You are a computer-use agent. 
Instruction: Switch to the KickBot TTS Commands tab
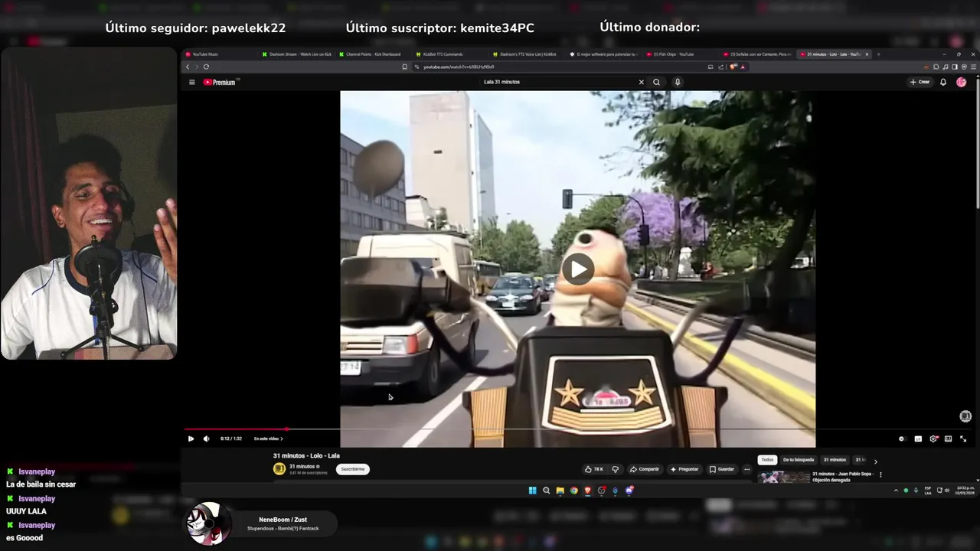tap(452, 54)
